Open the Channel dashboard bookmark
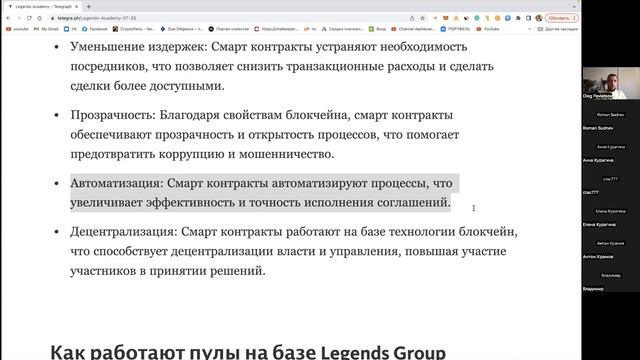The image size is (640, 360). point(413,29)
